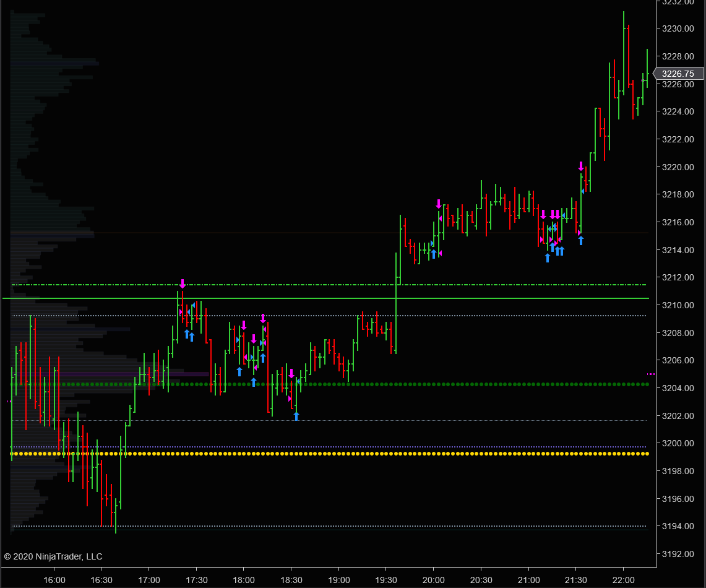Click the blue up arrow below the 18:33 bar low
The width and height of the screenshot is (706, 588).
pos(296,416)
